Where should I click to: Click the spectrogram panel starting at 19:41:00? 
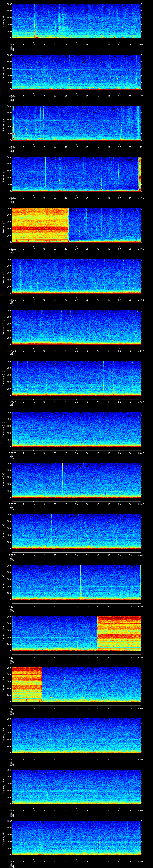[76, 633]
